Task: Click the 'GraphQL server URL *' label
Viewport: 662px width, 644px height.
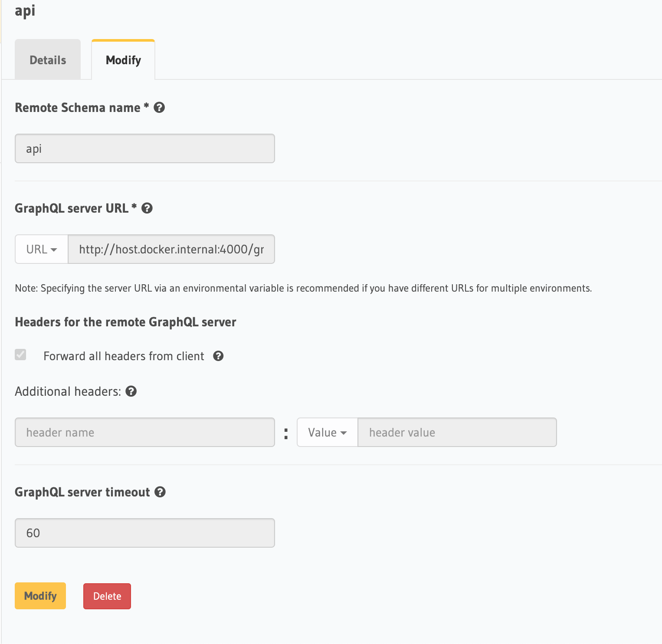Action: pos(76,208)
